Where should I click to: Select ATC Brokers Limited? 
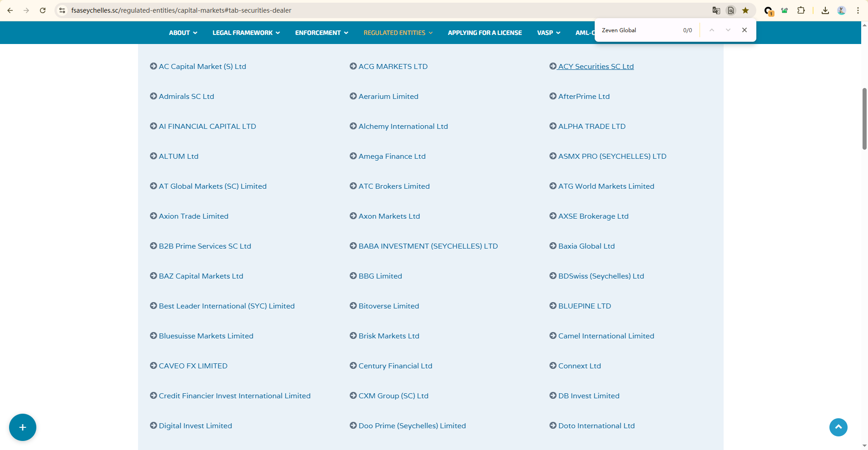pyautogui.click(x=394, y=186)
